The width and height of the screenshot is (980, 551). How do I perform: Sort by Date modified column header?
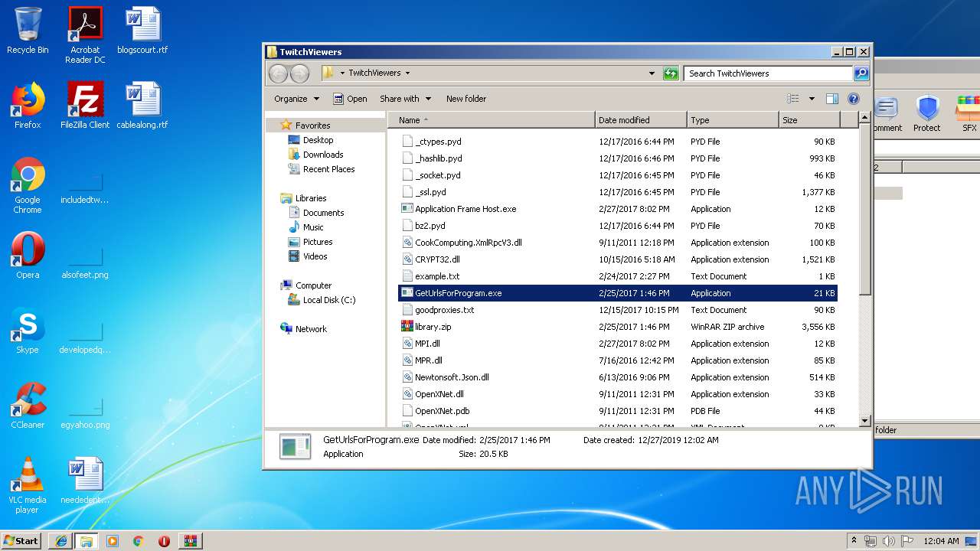pos(641,120)
